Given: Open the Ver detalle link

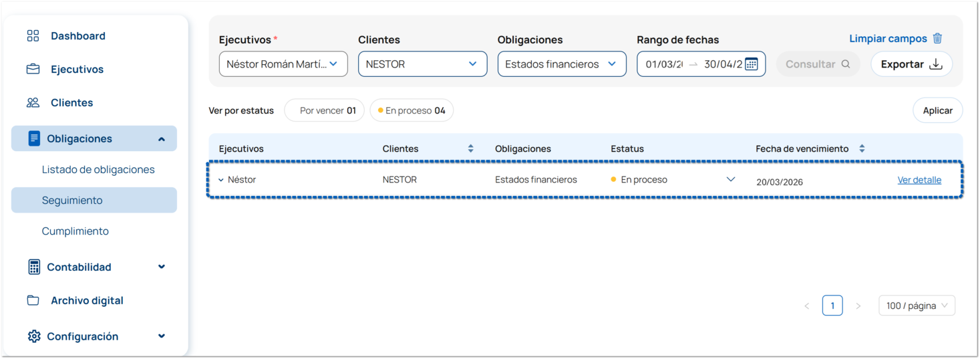Looking at the screenshot, I should [919, 180].
